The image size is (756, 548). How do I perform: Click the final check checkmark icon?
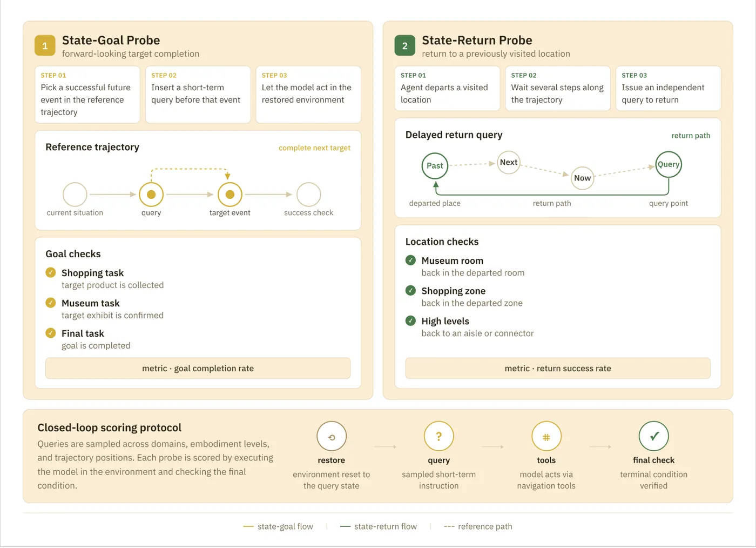click(x=653, y=436)
